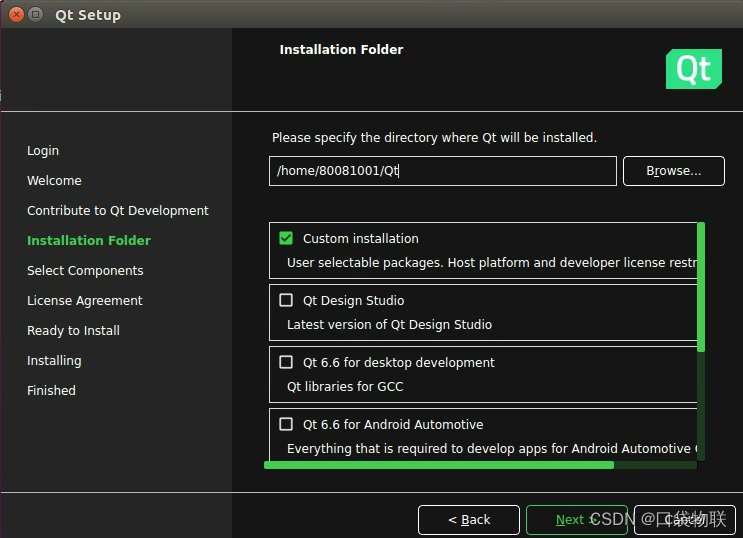Check Qt 6.6 for desktop development

(286, 362)
